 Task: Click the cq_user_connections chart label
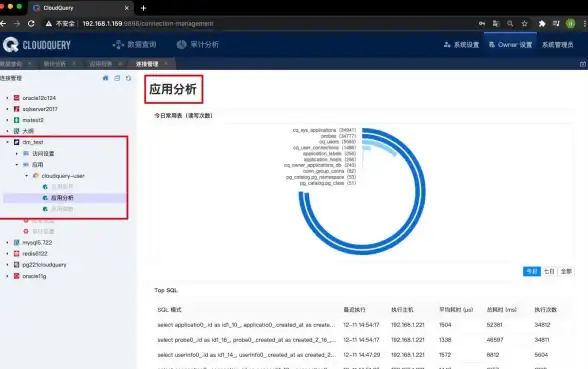(x=324, y=148)
